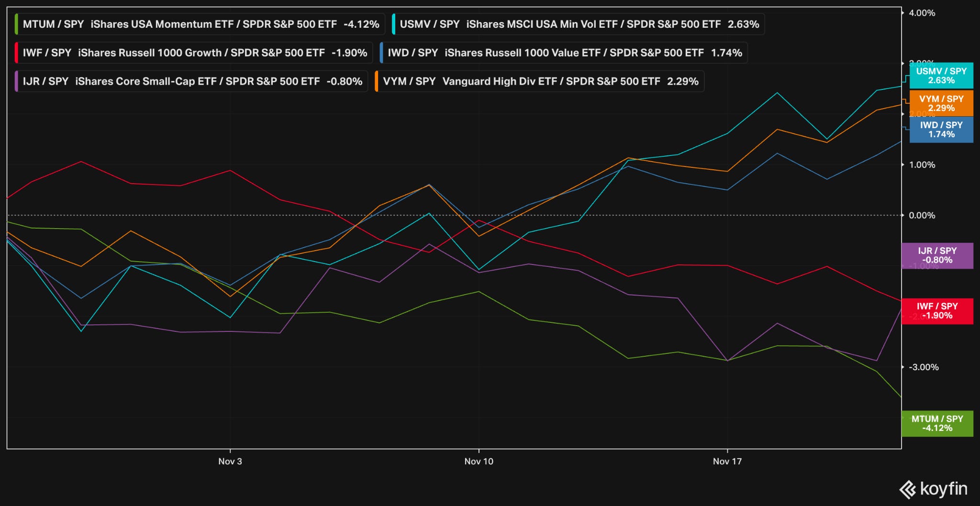The height and width of the screenshot is (506, 980).
Task: Select the blue IWD / SPY 1.74% price tag
Action: click(941, 130)
